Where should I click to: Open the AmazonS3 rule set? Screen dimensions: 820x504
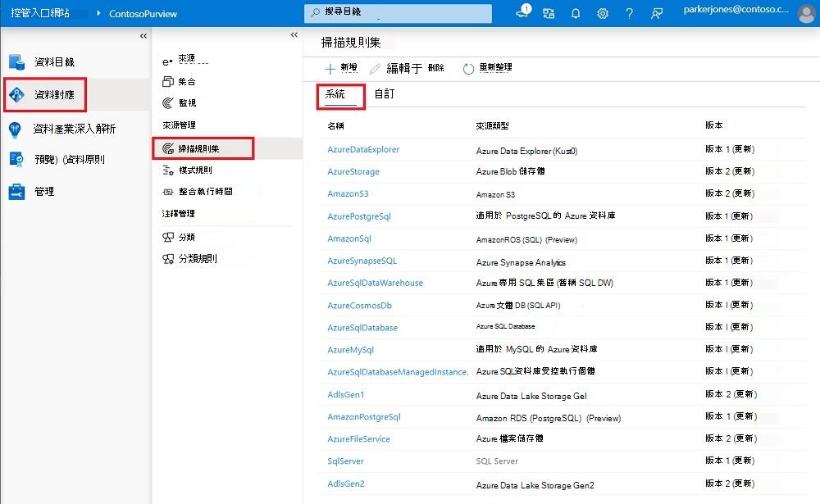[x=348, y=193]
